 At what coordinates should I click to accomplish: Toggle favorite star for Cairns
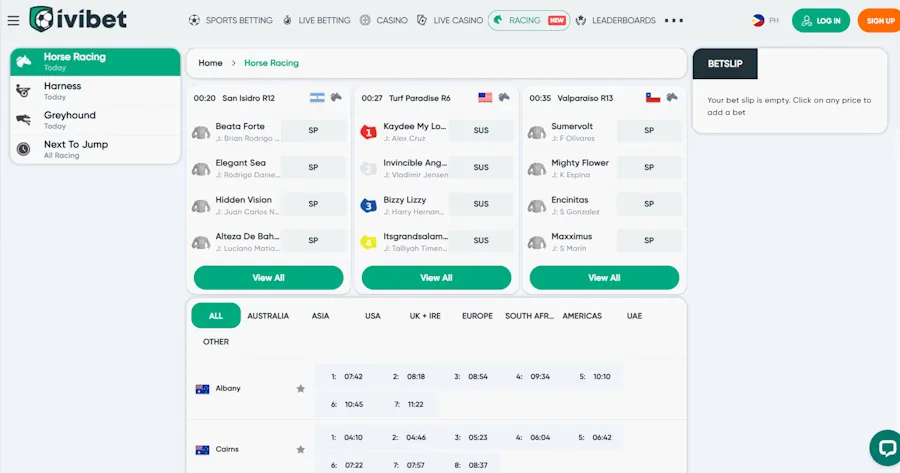tap(300, 449)
